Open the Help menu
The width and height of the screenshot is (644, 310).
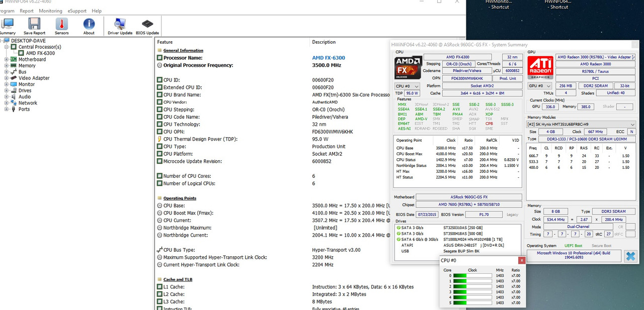click(97, 11)
